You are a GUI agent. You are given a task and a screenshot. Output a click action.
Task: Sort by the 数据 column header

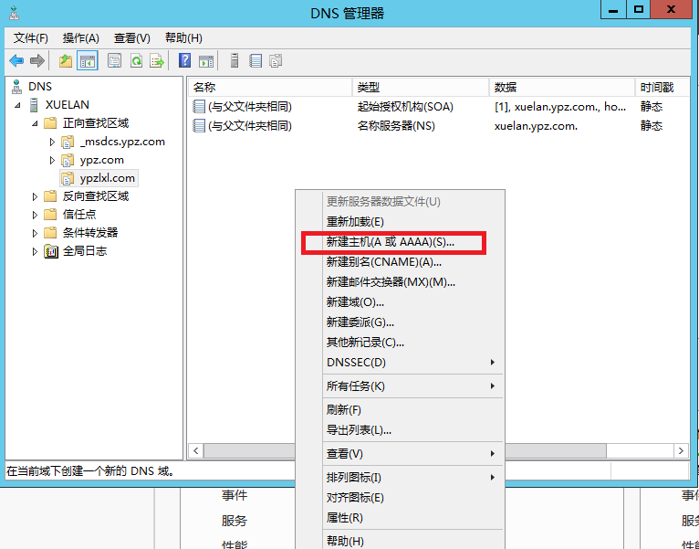[x=562, y=87]
